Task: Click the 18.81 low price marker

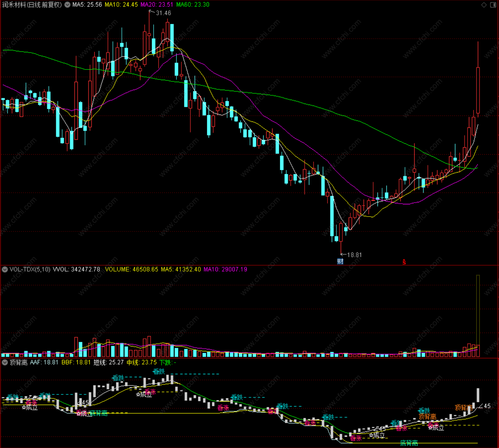Action: coord(354,255)
